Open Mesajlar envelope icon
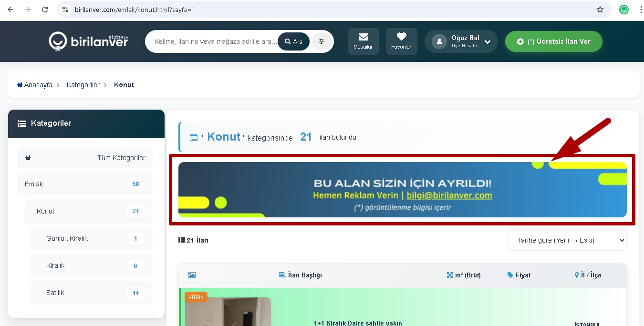644x326 pixels. click(363, 37)
